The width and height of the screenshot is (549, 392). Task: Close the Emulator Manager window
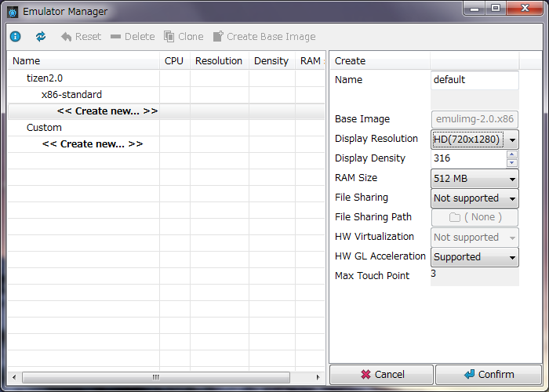click(x=525, y=9)
